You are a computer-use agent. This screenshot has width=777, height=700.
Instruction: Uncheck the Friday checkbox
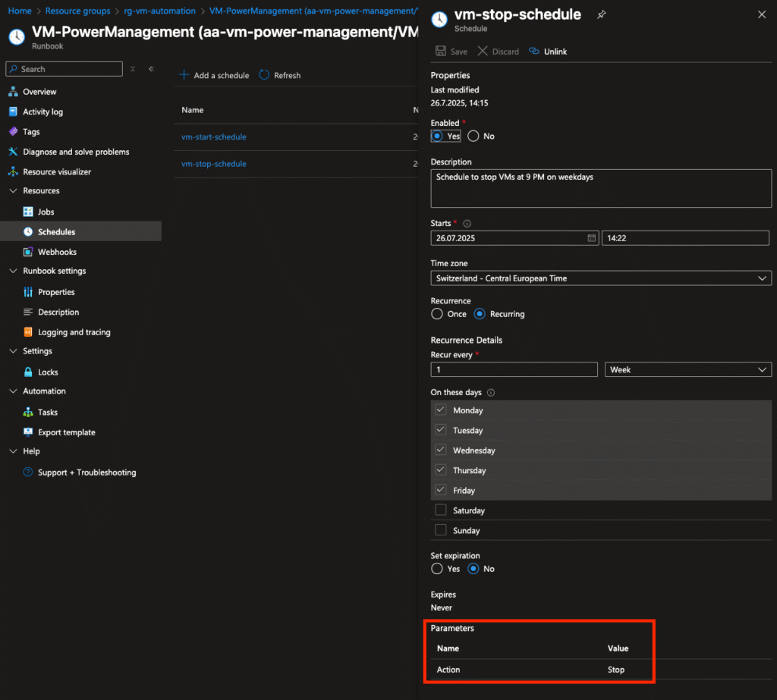point(441,490)
